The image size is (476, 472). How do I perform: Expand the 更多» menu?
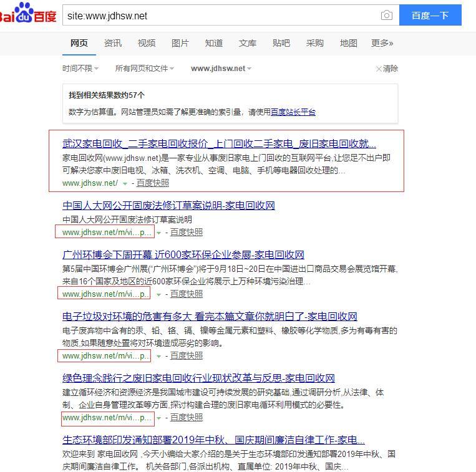pos(382,44)
